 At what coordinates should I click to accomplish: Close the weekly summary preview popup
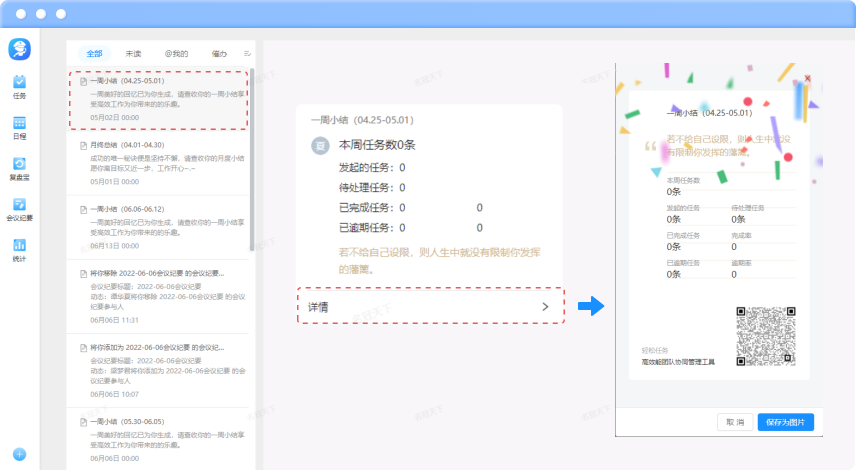point(807,78)
